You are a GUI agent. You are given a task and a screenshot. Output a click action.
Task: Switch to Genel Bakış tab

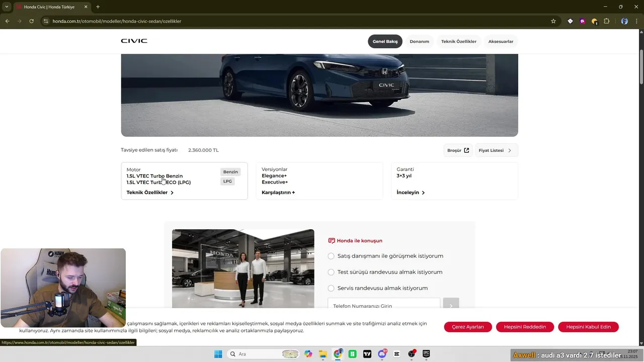(385, 41)
